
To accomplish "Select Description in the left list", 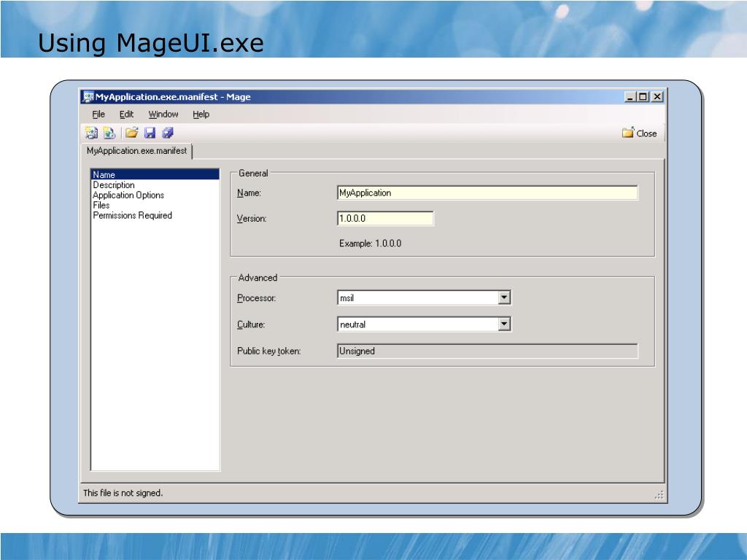I will click(113, 184).
